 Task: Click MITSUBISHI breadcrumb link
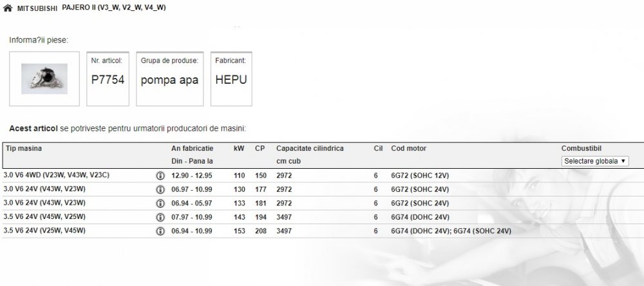pos(37,8)
